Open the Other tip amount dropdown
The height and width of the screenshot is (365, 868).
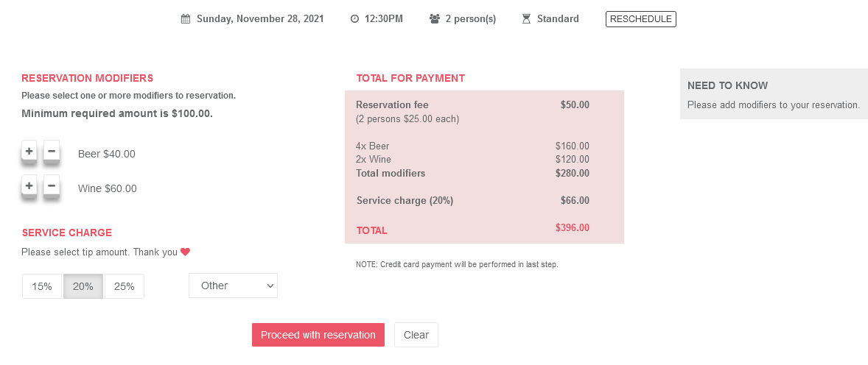233,286
